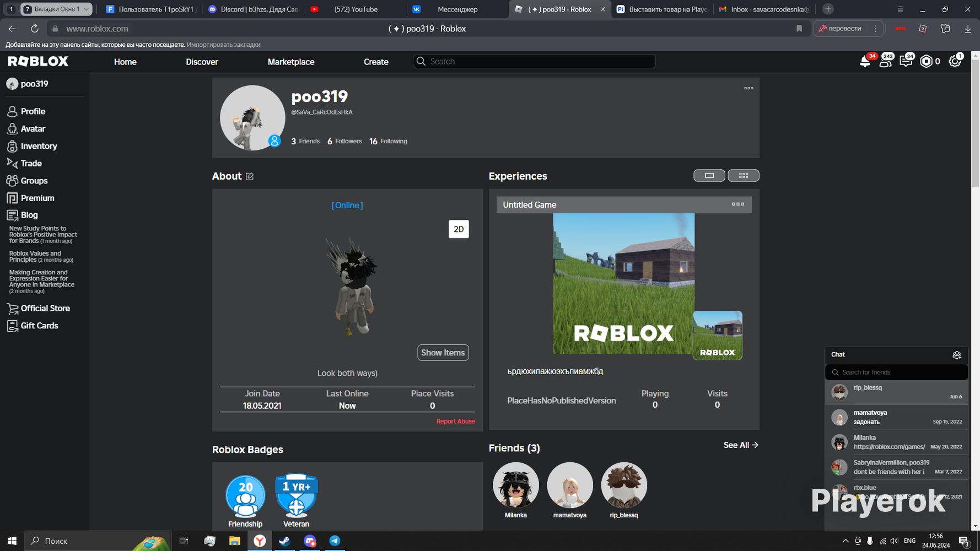Open Steam from the taskbar
Screen dimensions: 980x551
click(x=284, y=541)
